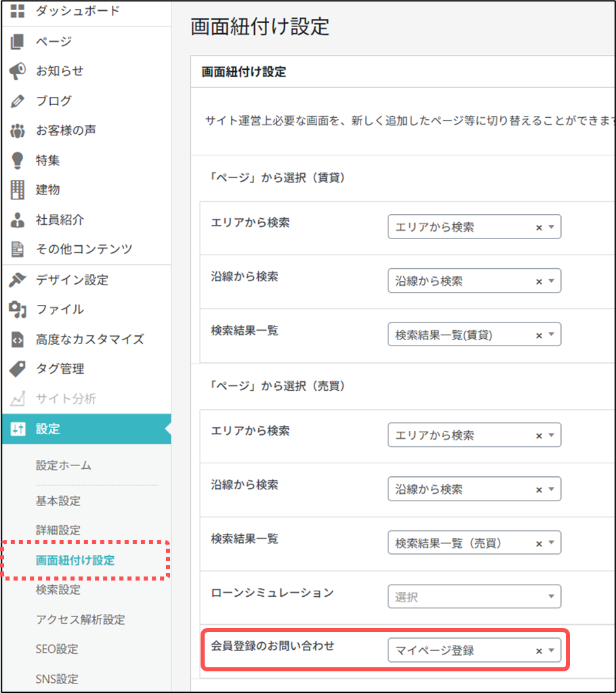
Task: Expand the 会員登録のお問い合わせ dropdown arrow
Action: pos(552,650)
